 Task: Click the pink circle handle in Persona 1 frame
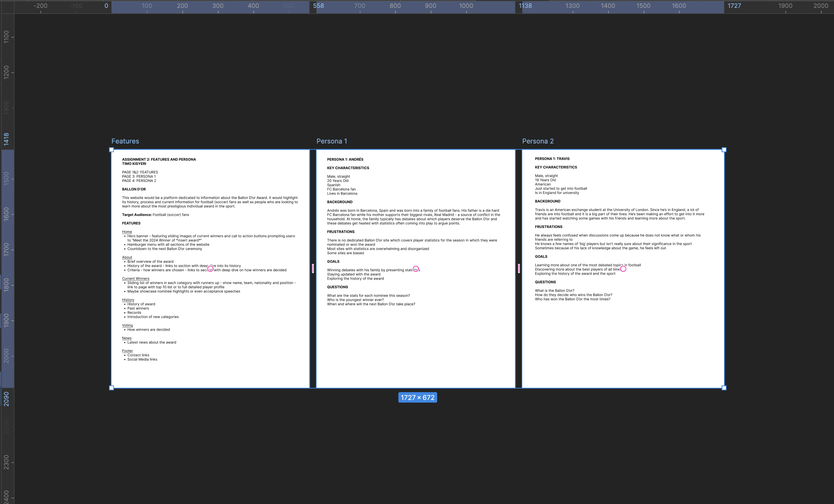pos(416,269)
